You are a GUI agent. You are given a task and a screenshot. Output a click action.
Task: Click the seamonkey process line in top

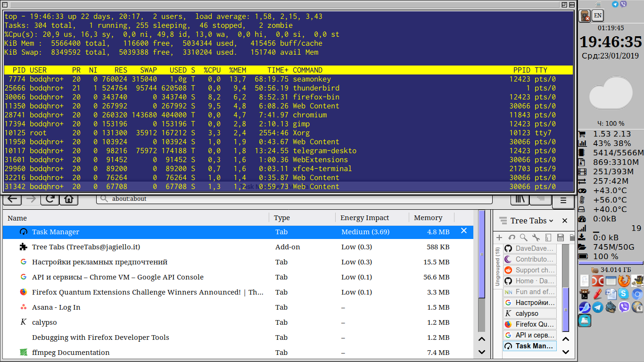pos(288,79)
